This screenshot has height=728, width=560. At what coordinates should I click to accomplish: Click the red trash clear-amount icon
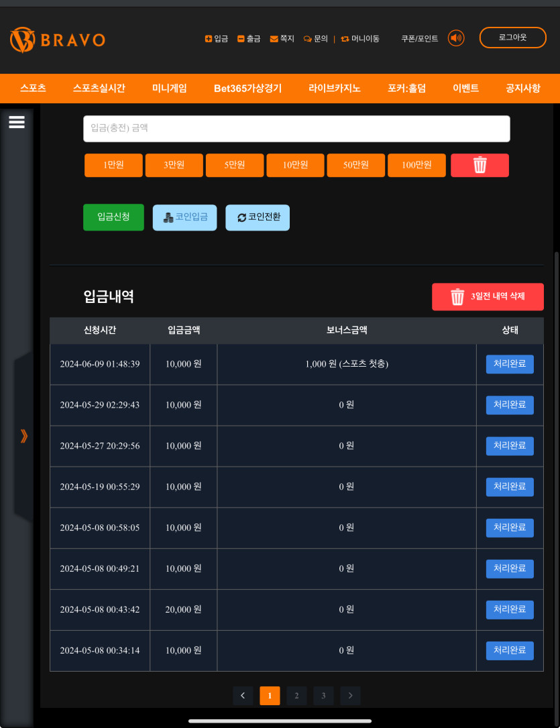[480, 165]
